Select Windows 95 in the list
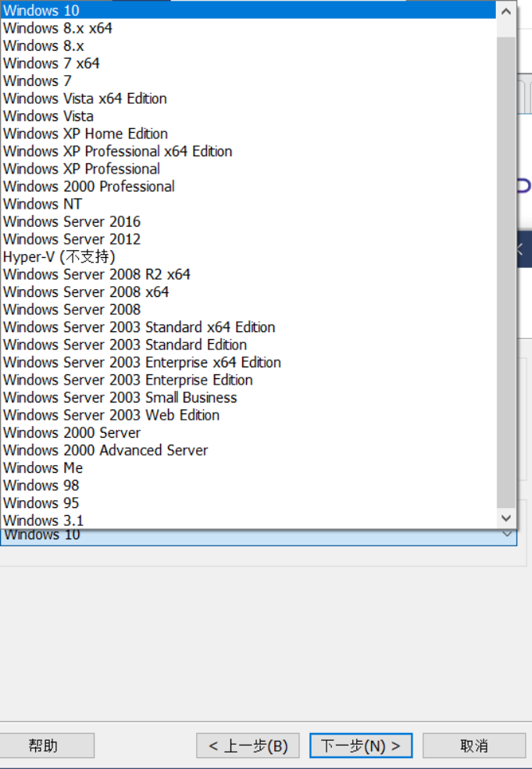 click(x=248, y=503)
